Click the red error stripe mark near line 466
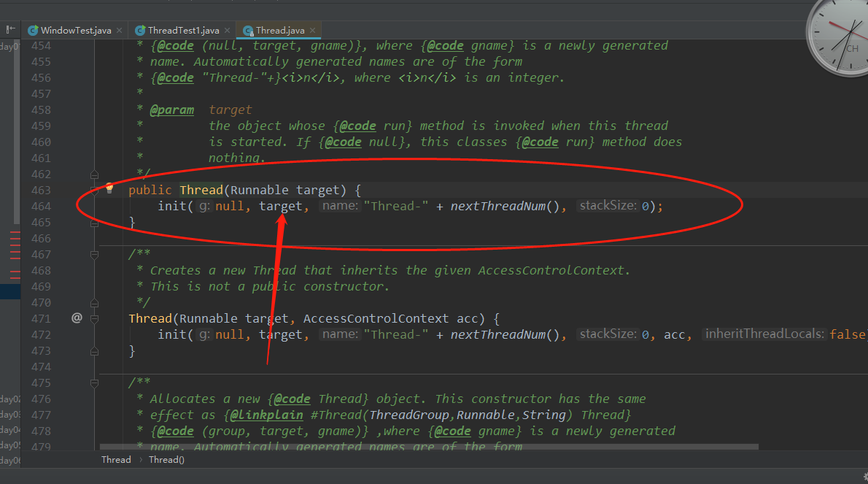The width and height of the screenshot is (868, 484). [15, 239]
